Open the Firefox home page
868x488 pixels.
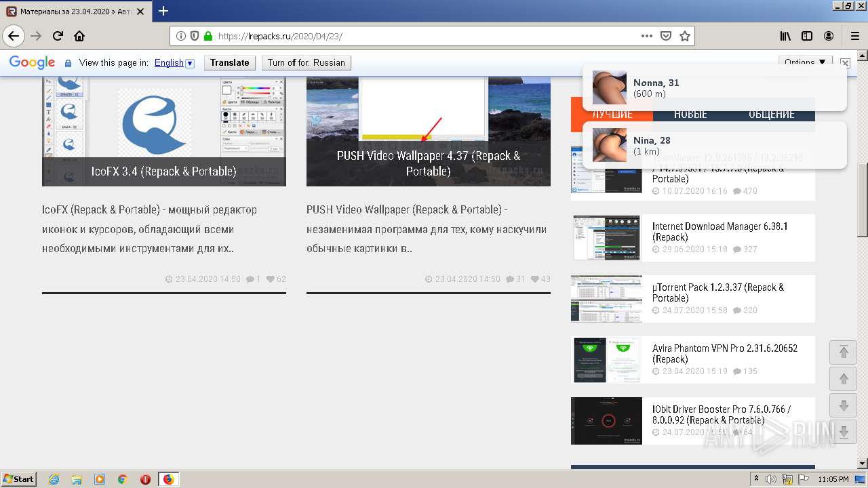(79, 36)
